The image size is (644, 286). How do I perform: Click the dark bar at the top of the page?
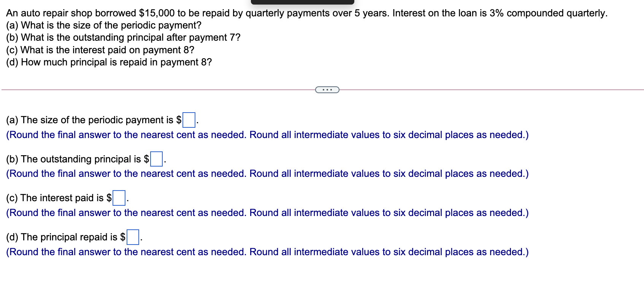point(303,2)
